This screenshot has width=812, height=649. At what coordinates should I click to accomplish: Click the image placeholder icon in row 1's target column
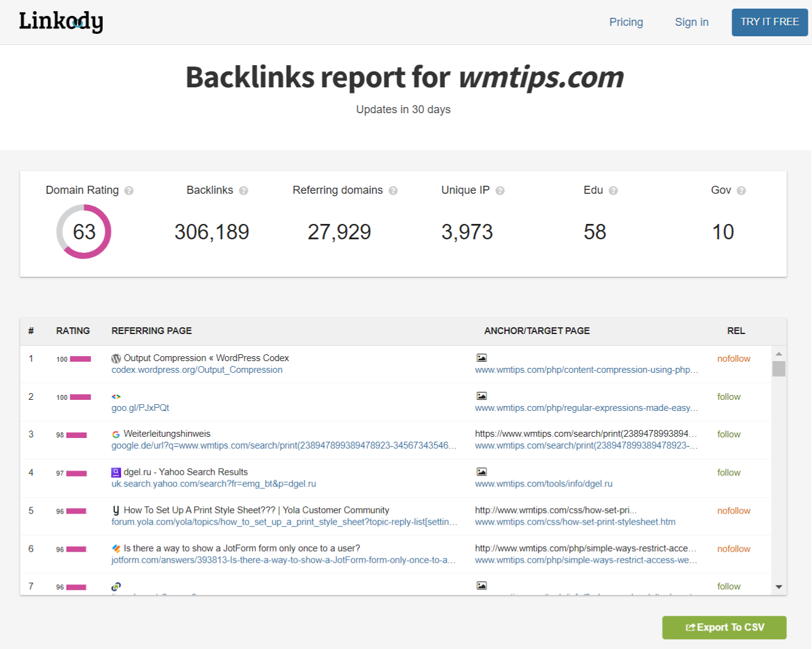(482, 357)
